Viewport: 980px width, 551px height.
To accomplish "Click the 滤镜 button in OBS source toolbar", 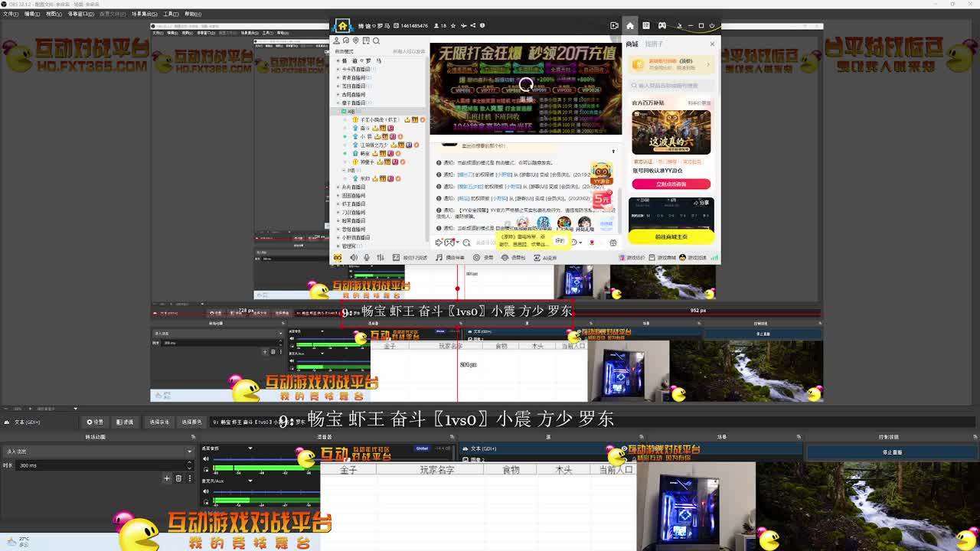I will click(125, 422).
